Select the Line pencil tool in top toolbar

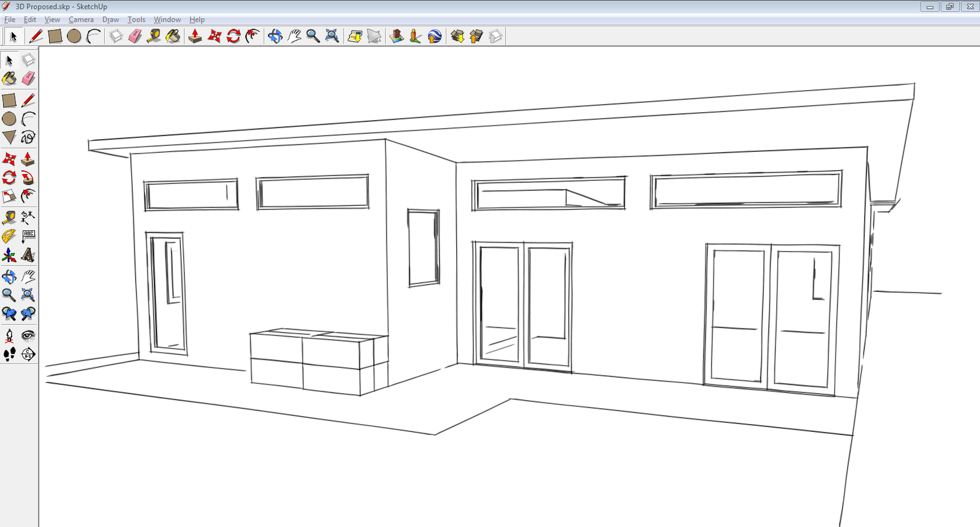36,36
